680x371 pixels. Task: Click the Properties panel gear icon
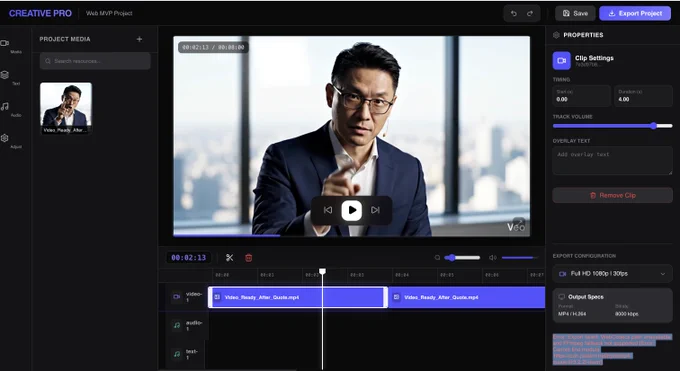[x=556, y=35]
